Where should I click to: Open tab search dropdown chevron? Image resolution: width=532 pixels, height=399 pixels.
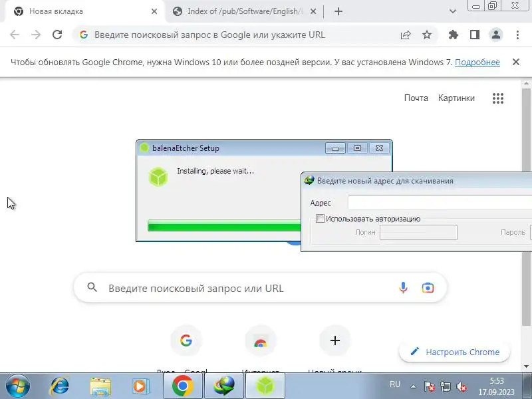[x=453, y=11]
